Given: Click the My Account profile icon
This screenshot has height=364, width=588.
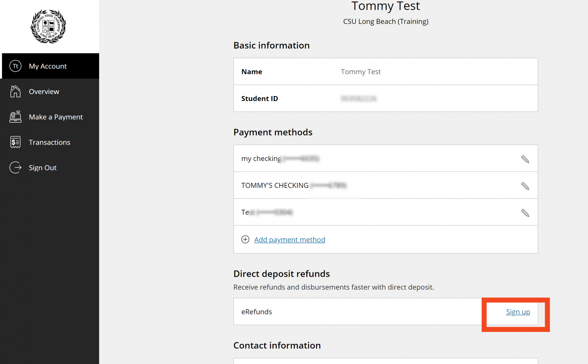Looking at the screenshot, I should (x=16, y=66).
